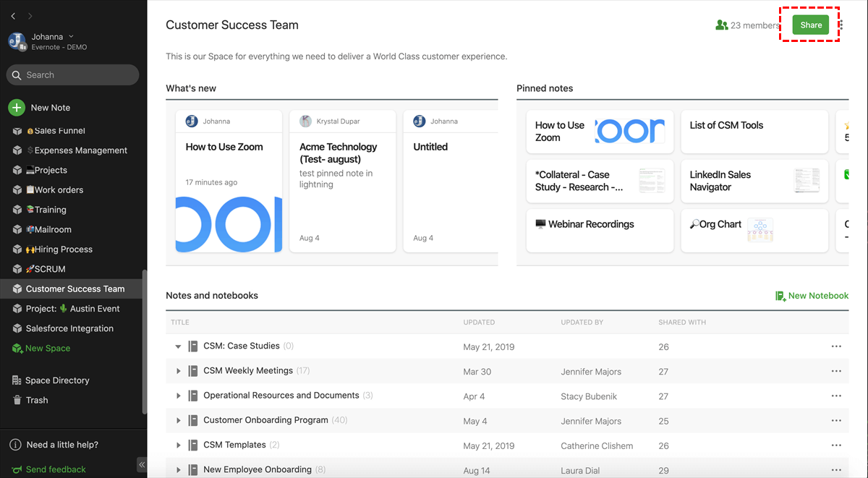This screenshot has height=478, width=868.
Task: Open the Johanna account dropdown
Action: (x=71, y=37)
